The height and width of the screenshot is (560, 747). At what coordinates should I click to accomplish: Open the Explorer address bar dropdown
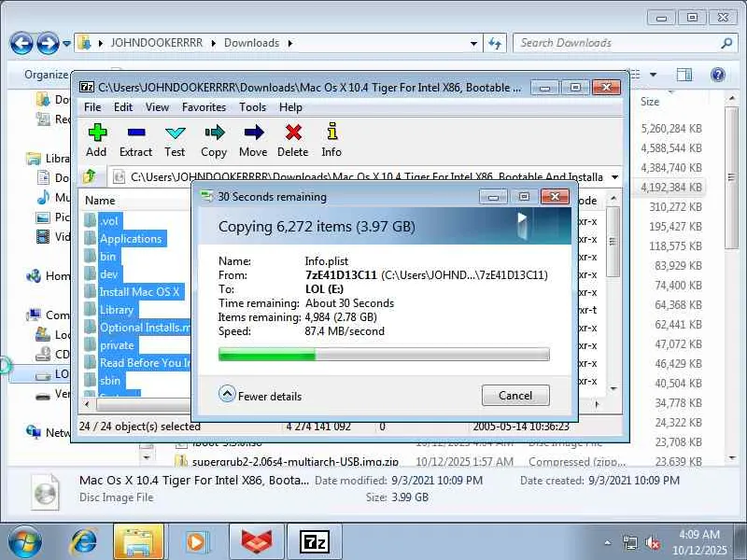474,43
